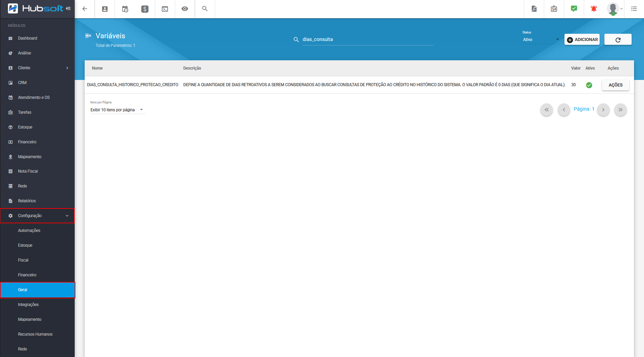Open the Relatórios module
Viewport: 644px width, 357px height.
pyautogui.click(x=37, y=201)
